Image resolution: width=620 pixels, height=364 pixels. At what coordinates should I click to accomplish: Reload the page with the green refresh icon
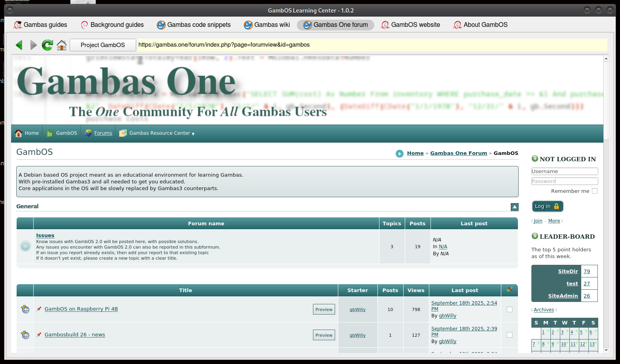(47, 45)
